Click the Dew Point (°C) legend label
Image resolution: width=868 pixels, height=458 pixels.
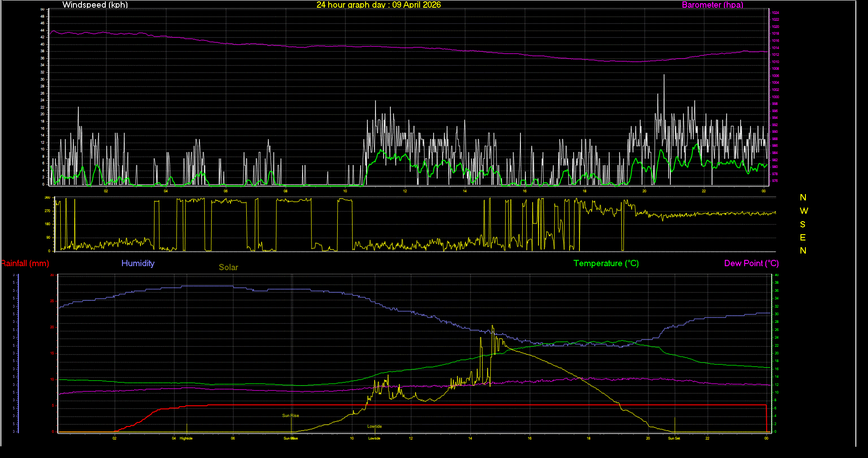click(751, 263)
